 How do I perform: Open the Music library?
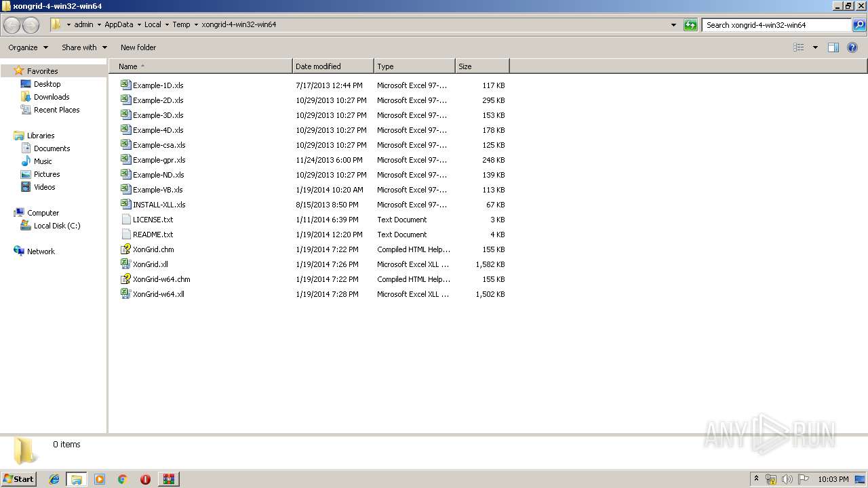43,161
